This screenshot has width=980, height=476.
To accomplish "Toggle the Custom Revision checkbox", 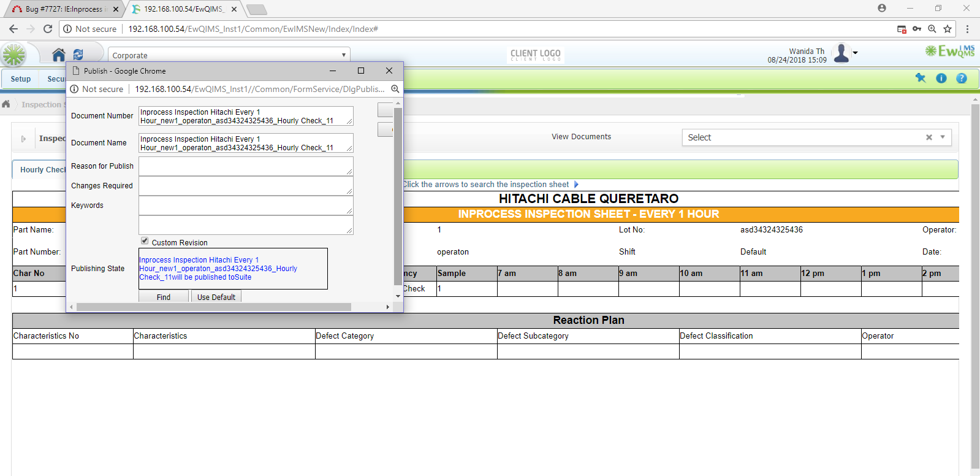I will pyautogui.click(x=145, y=240).
